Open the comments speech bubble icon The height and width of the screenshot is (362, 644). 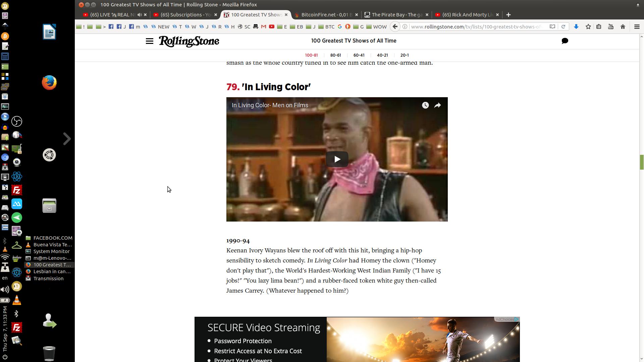565,41
